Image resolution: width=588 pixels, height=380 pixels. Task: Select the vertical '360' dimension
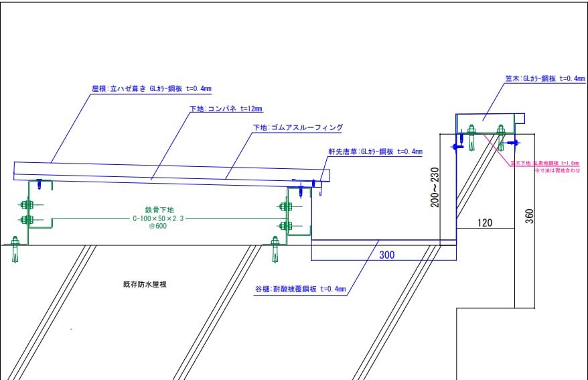[529, 216]
